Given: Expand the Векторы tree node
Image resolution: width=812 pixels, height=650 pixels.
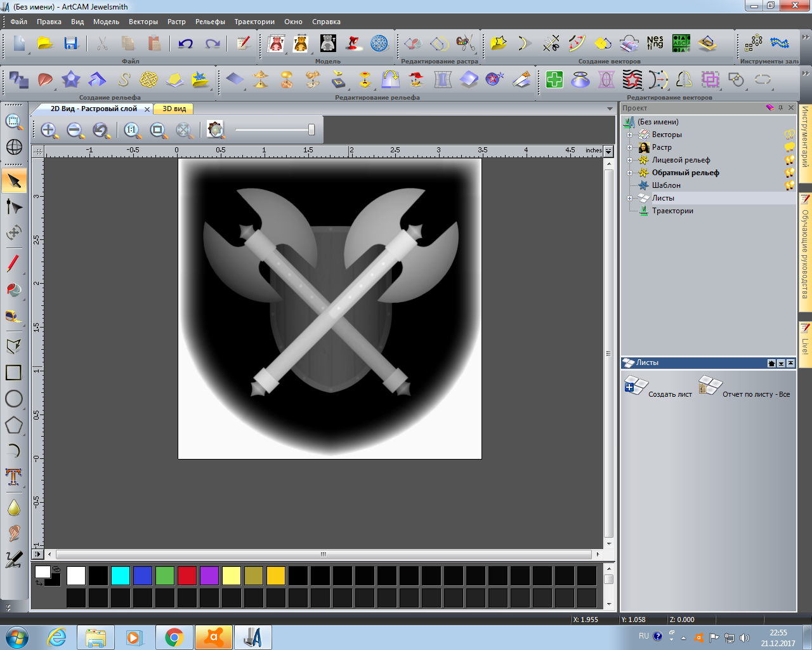Looking at the screenshot, I should click(x=629, y=135).
